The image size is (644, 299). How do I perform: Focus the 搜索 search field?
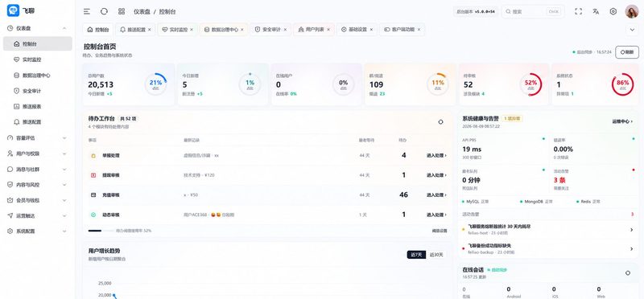click(533, 11)
